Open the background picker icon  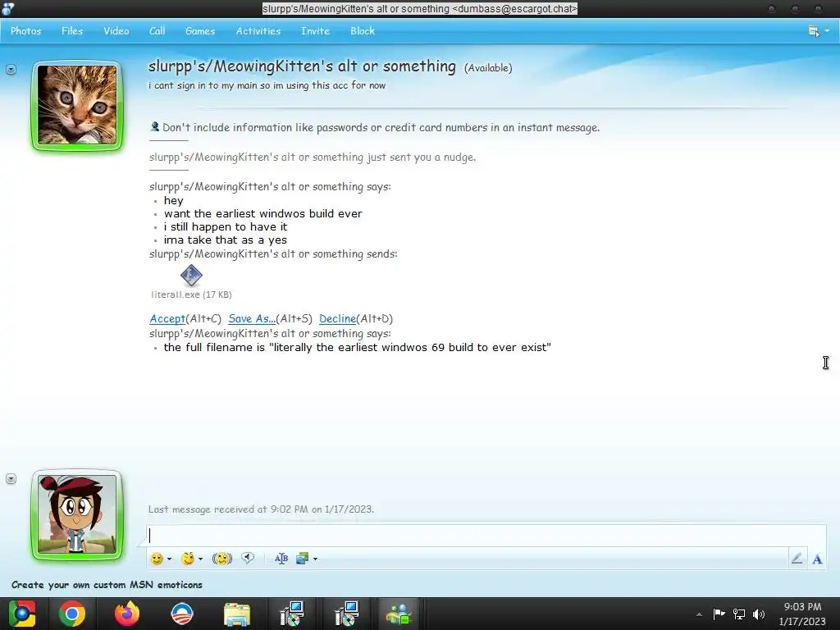[x=302, y=559]
